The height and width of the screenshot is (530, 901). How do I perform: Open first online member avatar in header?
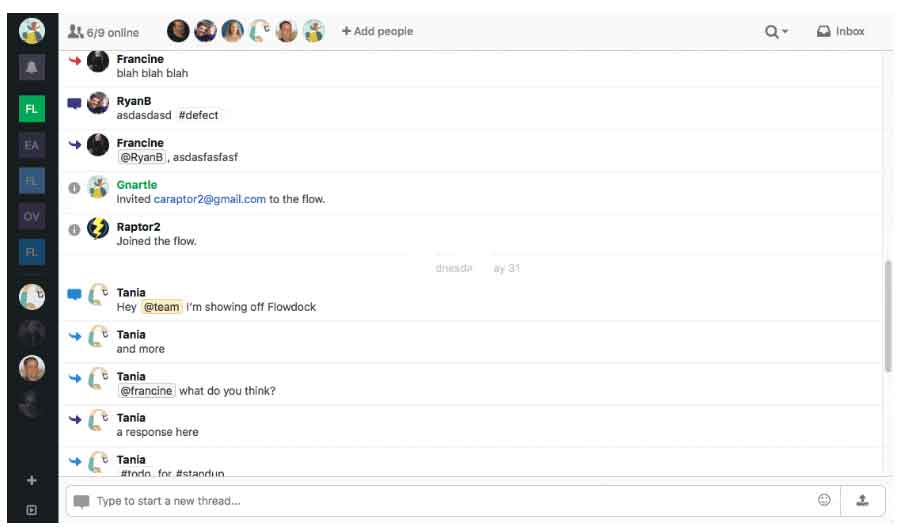(178, 31)
